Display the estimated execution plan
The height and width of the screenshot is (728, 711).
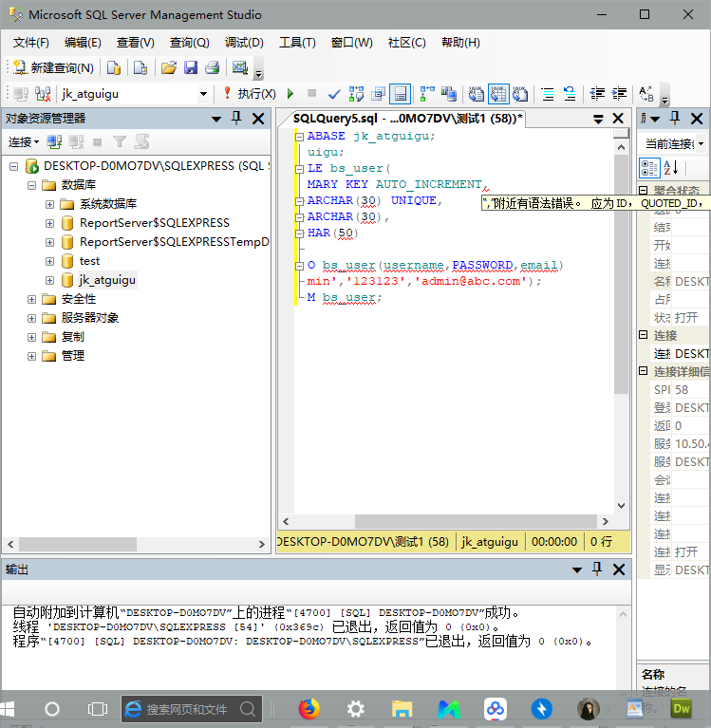pyautogui.click(x=356, y=94)
